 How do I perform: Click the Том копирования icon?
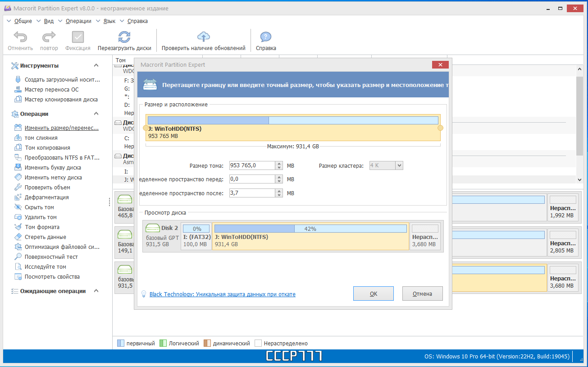18,147
